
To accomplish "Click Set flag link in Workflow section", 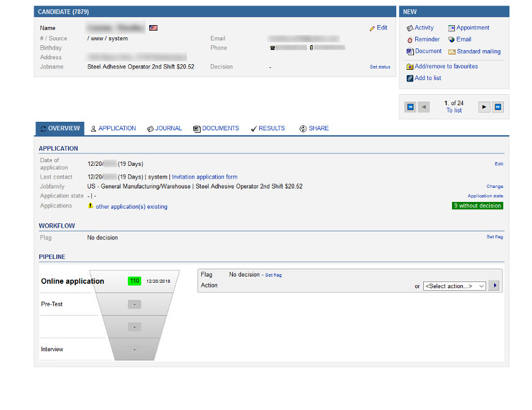I will [495, 237].
